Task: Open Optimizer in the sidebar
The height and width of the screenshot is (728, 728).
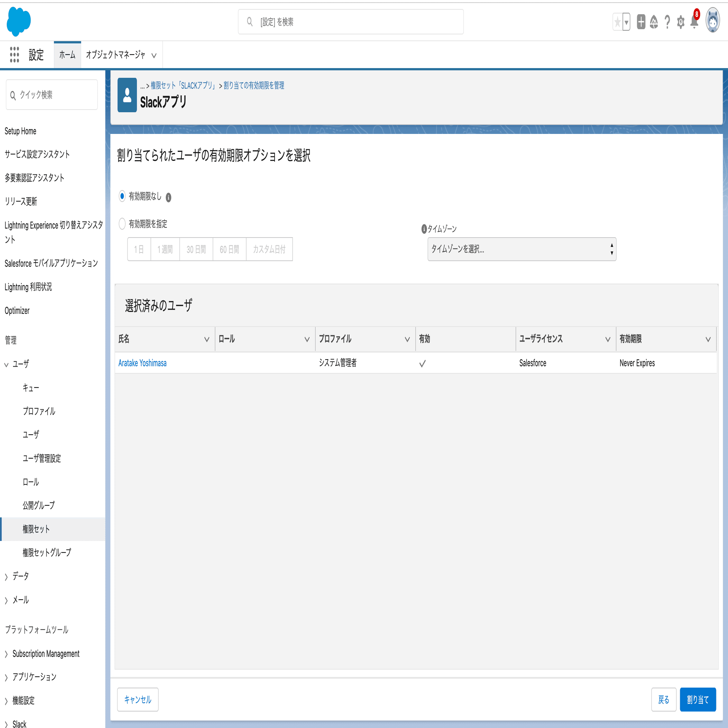Action: (x=17, y=311)
